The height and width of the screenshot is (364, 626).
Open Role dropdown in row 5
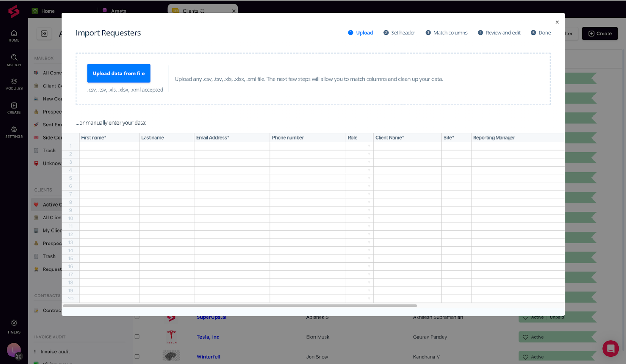[x=369, y=178]
